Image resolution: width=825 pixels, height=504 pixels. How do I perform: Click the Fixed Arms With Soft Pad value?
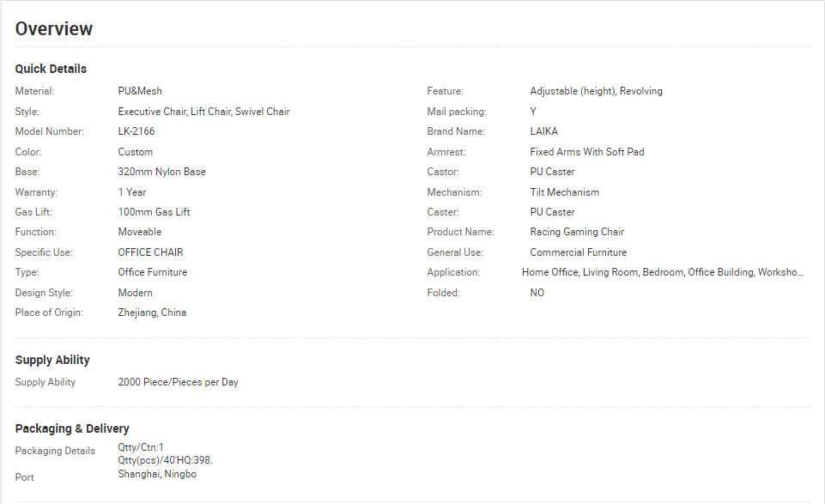pos(586,151)
